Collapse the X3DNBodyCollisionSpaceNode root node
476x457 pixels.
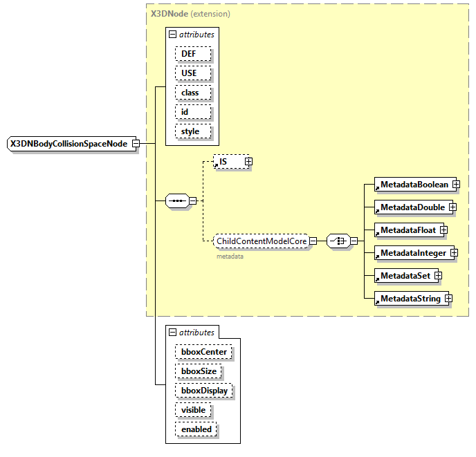click(136, 144)
